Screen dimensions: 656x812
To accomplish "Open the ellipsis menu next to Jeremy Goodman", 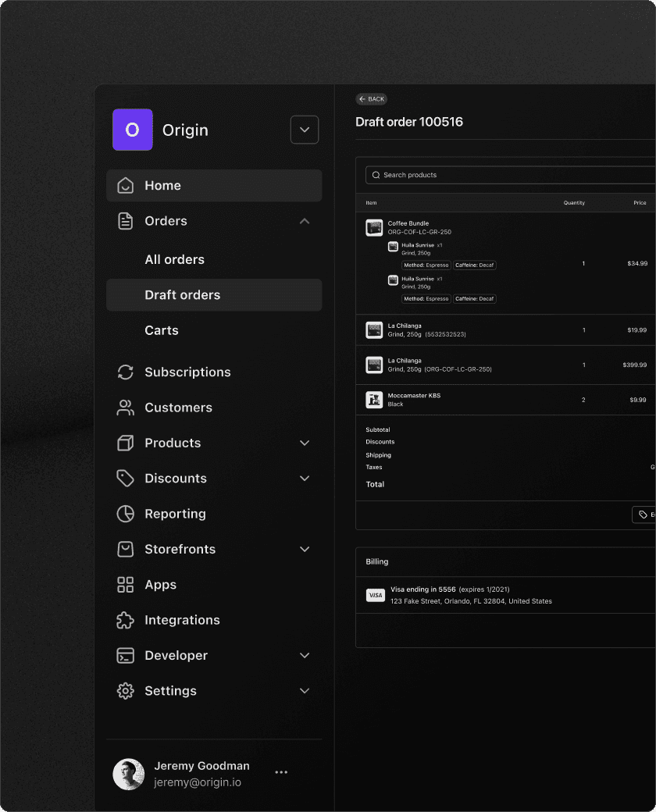I will [281, 772].
